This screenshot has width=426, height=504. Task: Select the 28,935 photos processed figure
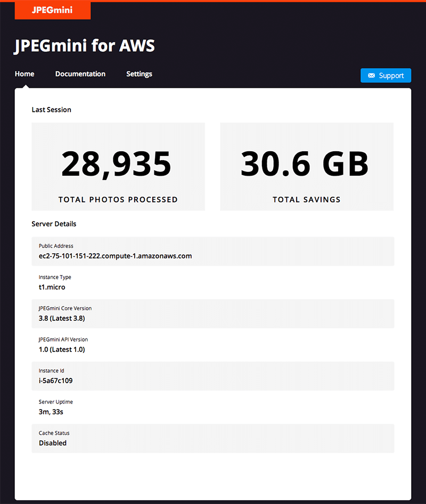click(117, 164)
